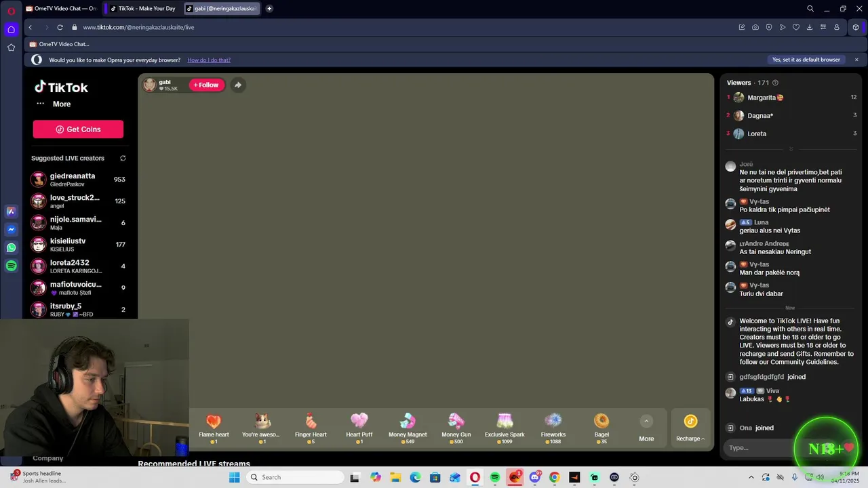Select the Fireworks gift
The height and width of the screenshot is (488, 868).
coord(553,428)
